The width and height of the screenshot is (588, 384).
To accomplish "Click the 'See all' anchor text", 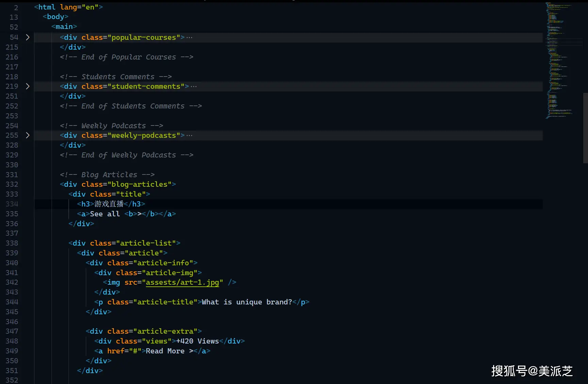I will pyautogui.click(x=105, y=214).
